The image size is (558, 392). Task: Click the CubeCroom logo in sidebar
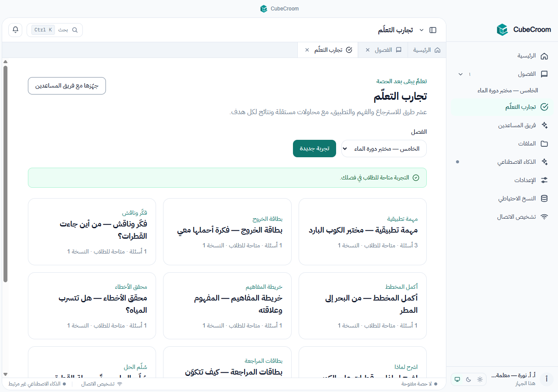pos(502,30)
